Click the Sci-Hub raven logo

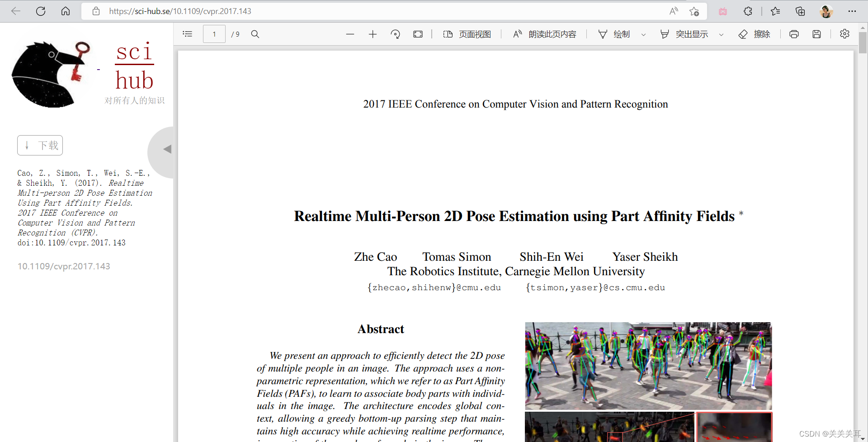point(51,75)
